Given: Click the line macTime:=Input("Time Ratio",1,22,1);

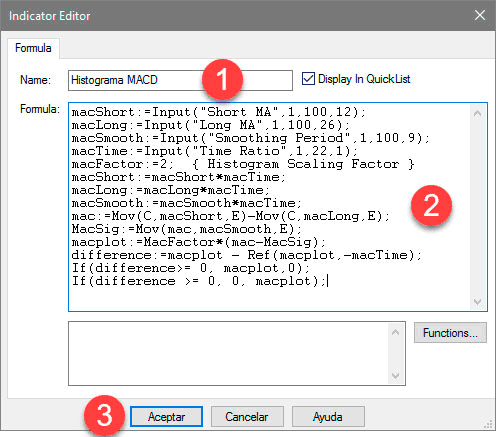Looking at the screenshot, I should [x=215, y=151].
